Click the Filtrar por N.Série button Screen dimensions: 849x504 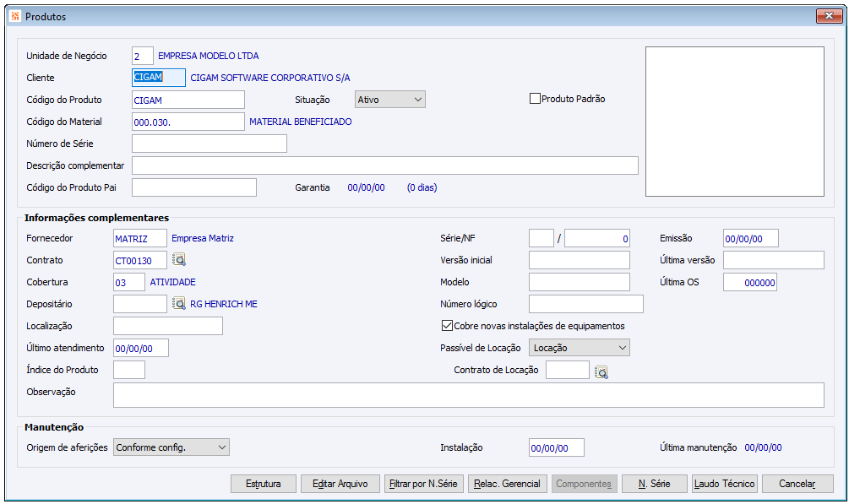[x=423, y=484]
